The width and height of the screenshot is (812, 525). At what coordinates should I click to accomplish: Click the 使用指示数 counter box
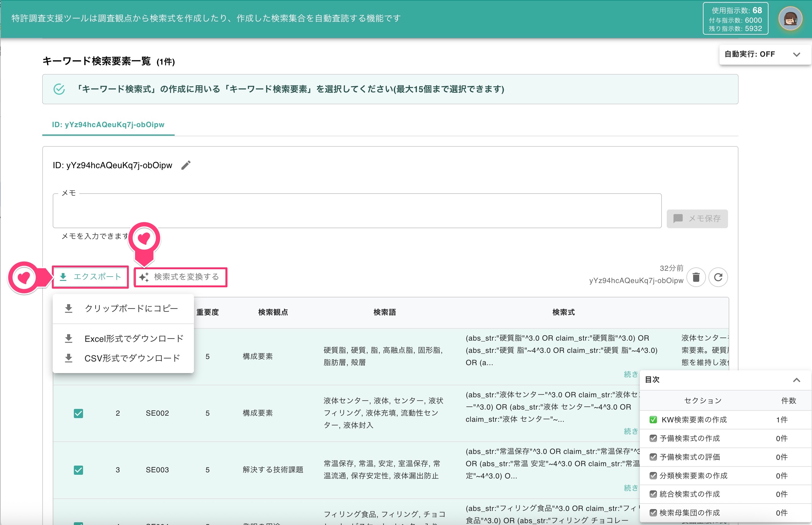coord(735,19)
